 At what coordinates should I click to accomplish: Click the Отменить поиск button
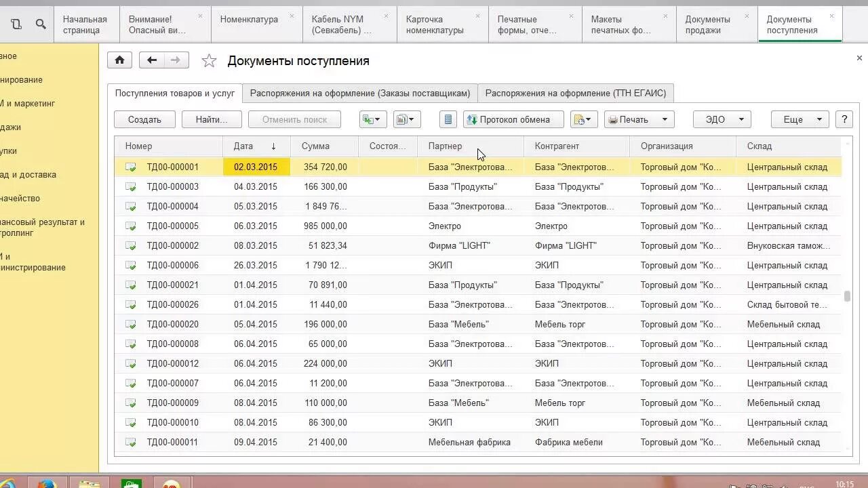pyautogui.click(x=294, y=119)
